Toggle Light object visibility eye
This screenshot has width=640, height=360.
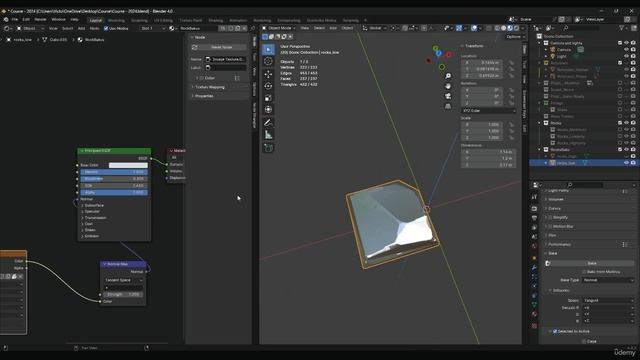click(626, 56)
